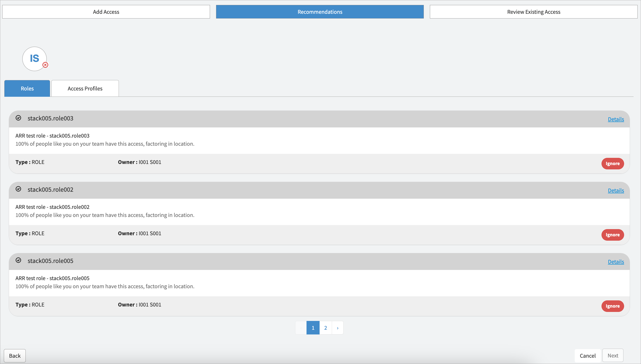Switch to the Access Profiles tab
The height and width of the screenshot is (364, 641).
[x=85, y=88]
